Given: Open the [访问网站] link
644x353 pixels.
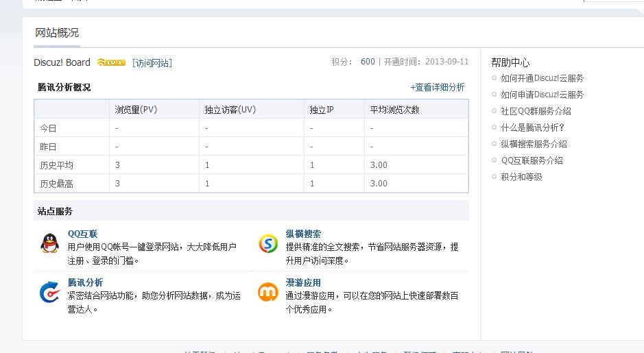Looking at the screenshot, I should [x=152, y=63].
